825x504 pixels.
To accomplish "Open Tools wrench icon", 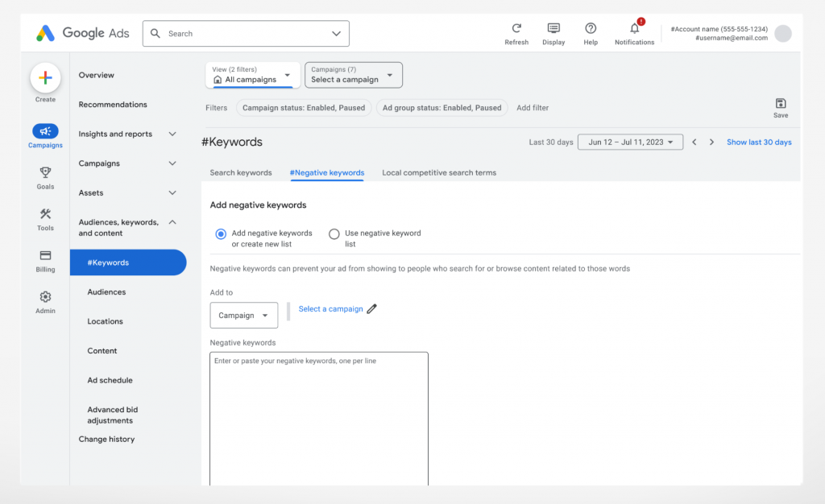I will (45, 214).
